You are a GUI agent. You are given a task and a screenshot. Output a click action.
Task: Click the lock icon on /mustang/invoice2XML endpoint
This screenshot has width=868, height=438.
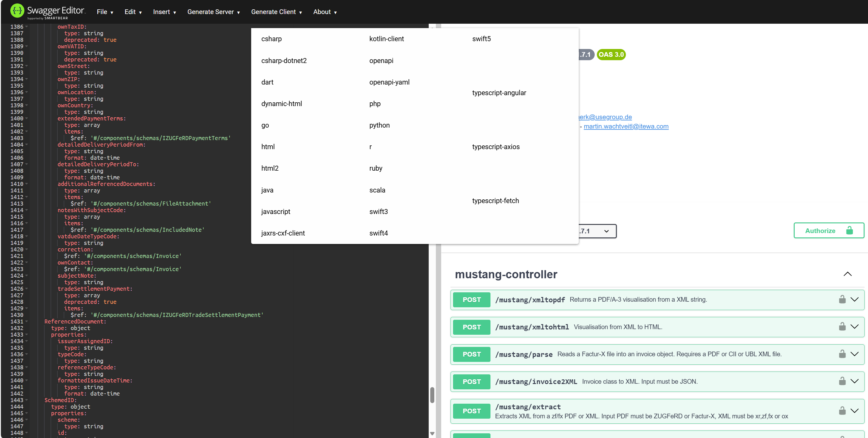(842, 381)
